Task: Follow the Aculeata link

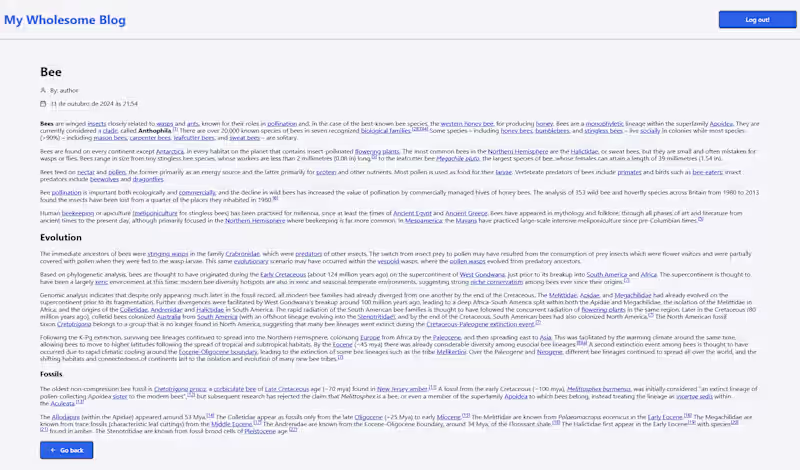Action: tap(62, 404)
